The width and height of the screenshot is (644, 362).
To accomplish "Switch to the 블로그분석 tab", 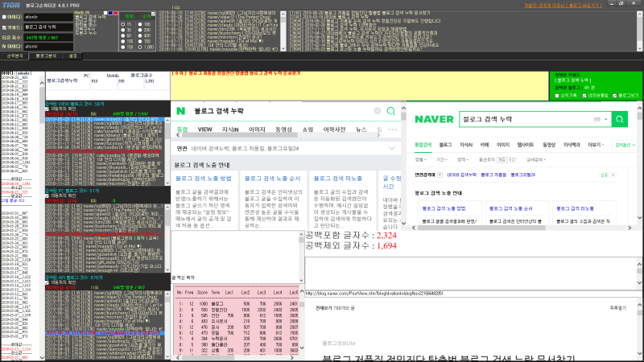I will (46, 56).
